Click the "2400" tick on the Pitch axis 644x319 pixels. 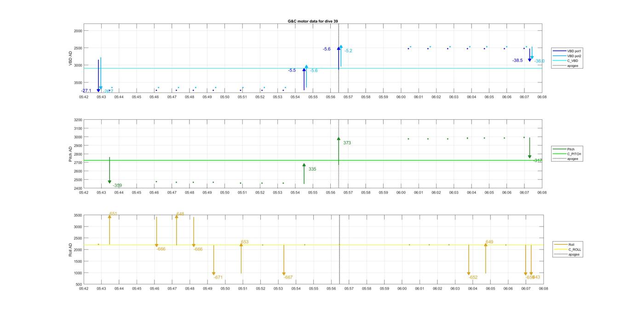point(78,188)
